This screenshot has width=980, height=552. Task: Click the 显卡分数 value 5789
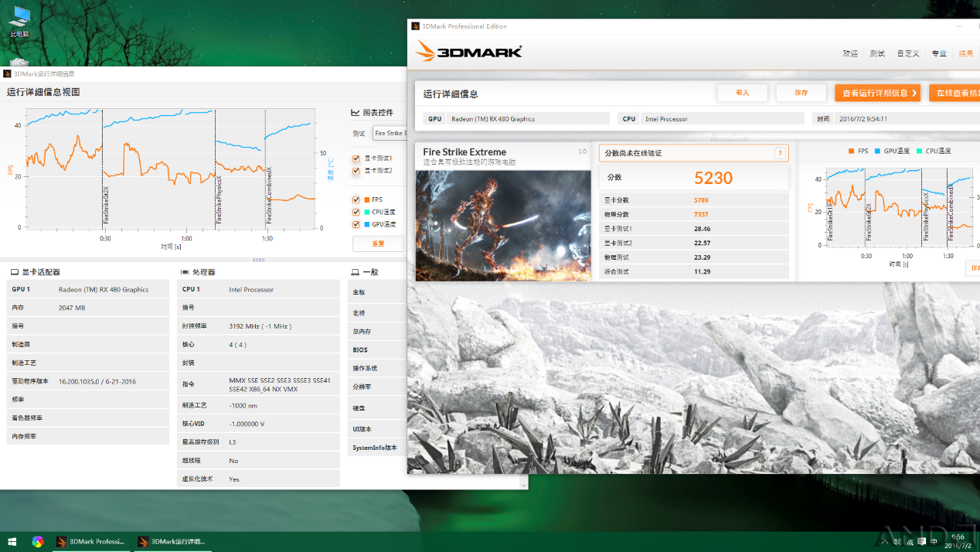pos(701,200)
